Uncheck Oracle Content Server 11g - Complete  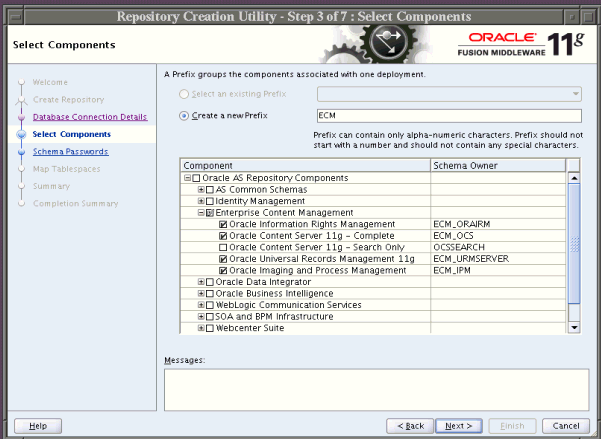click(x=223, y=236)
